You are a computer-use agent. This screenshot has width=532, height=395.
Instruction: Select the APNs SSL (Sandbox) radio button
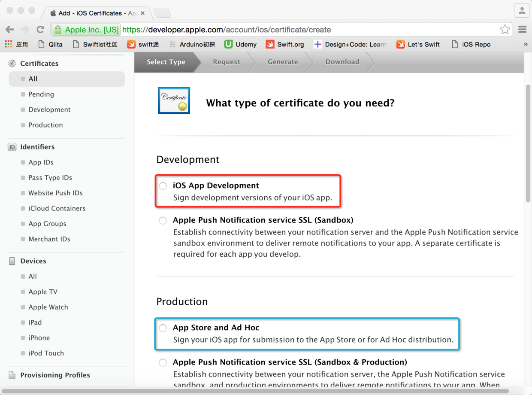click(163, 221)
